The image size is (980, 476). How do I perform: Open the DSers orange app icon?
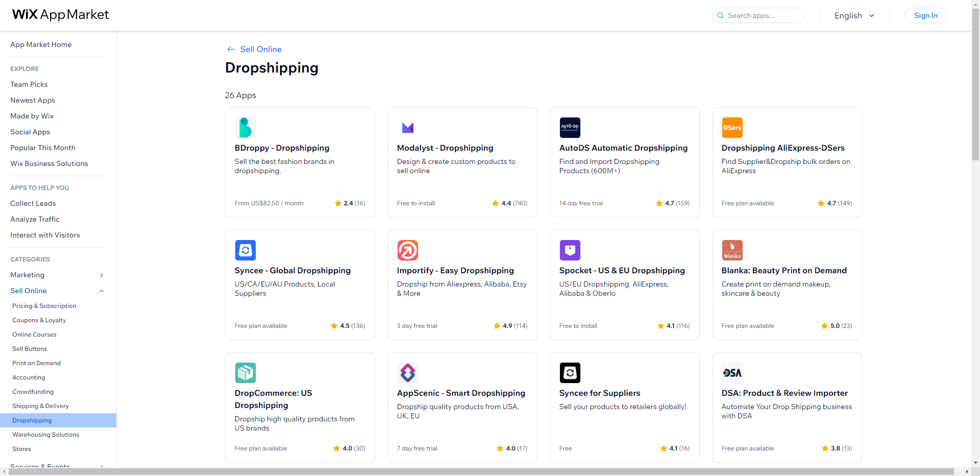[732, 128]
